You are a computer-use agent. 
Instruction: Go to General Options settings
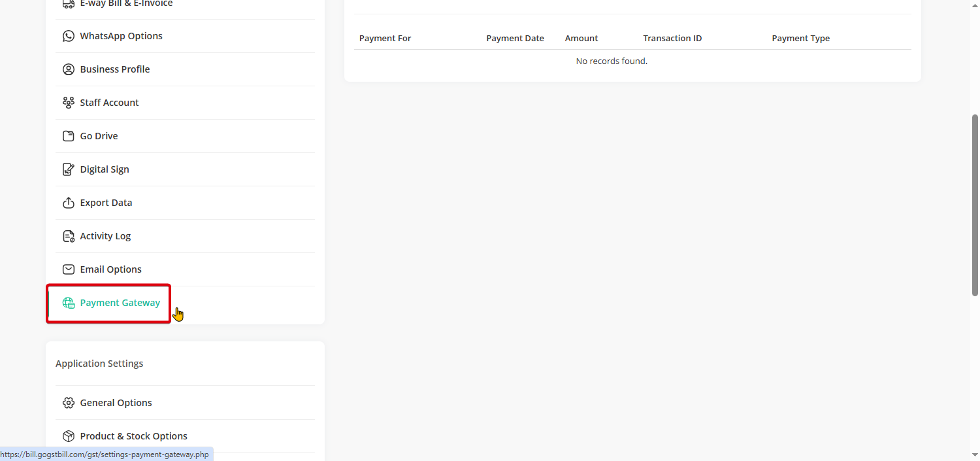point(116,403)
